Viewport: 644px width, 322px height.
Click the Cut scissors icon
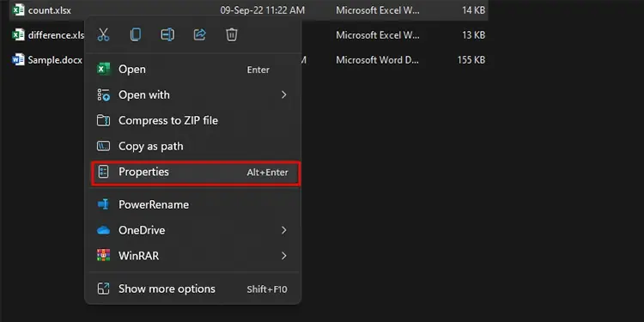[104, 34]
